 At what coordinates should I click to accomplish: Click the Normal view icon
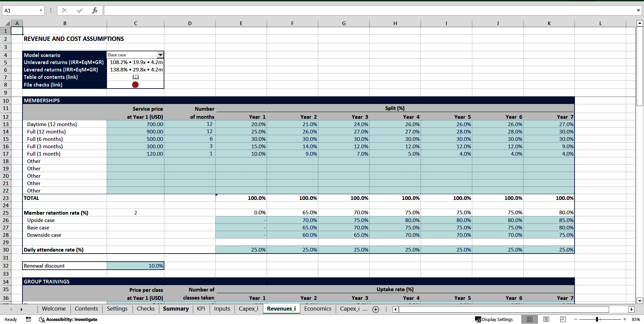coord(530,319)
